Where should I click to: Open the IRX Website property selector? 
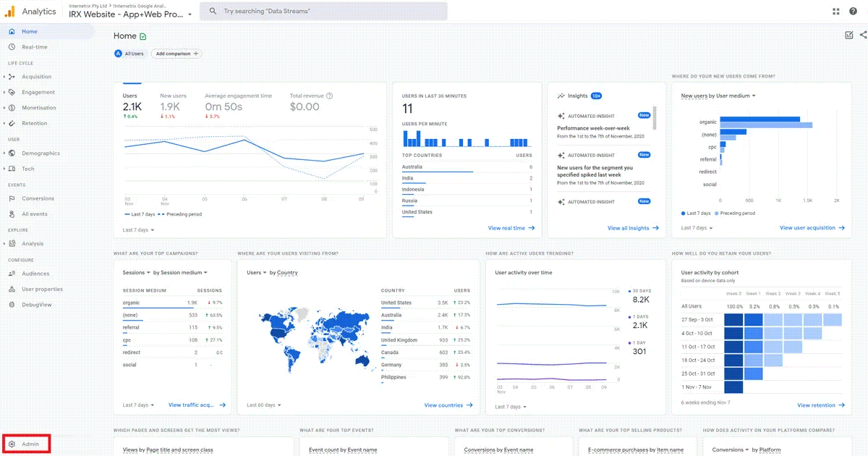click(127, 14)
